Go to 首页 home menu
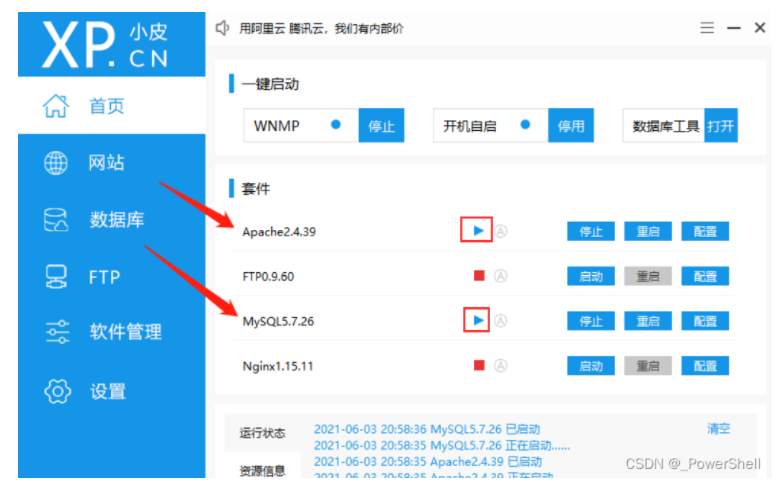This screenshot has height=502, width=784. tap(112, 106)
